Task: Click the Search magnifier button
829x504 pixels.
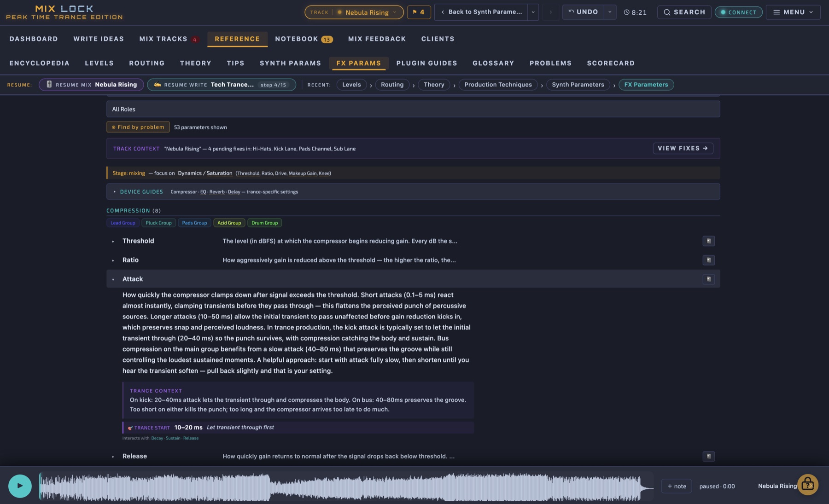Action: point(684,12)
